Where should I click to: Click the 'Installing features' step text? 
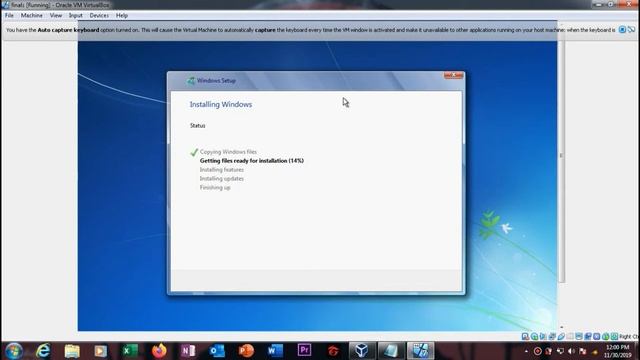(x=222, y=170)
